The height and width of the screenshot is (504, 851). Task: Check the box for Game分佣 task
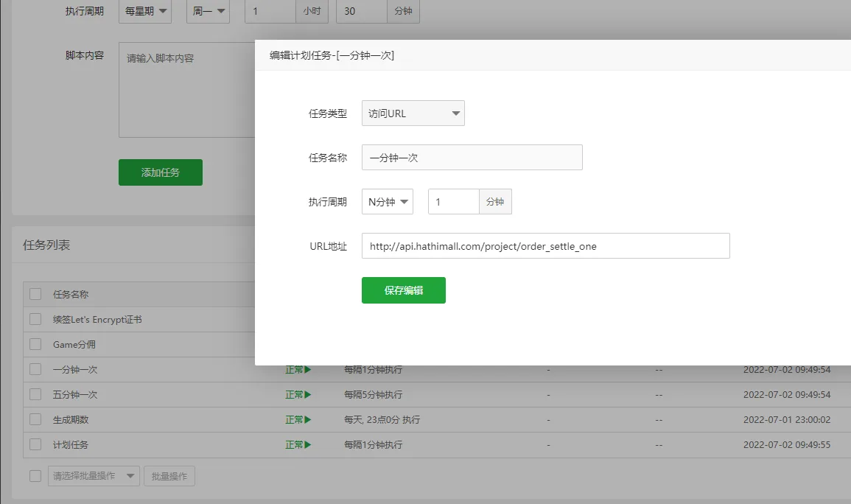pos(35,344)
